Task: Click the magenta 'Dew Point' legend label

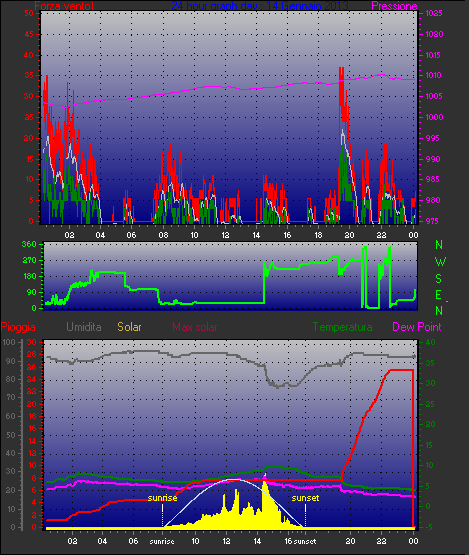Action: [x=417, y=327]
